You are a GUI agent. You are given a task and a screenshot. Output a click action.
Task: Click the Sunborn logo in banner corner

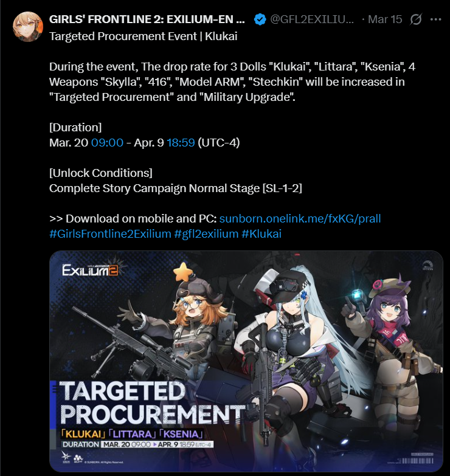(x=66, y=457)
